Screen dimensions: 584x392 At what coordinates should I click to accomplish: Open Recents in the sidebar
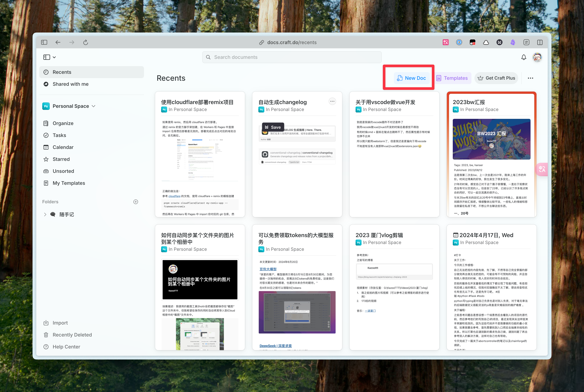pyautogui.click(x=92, y=72)
